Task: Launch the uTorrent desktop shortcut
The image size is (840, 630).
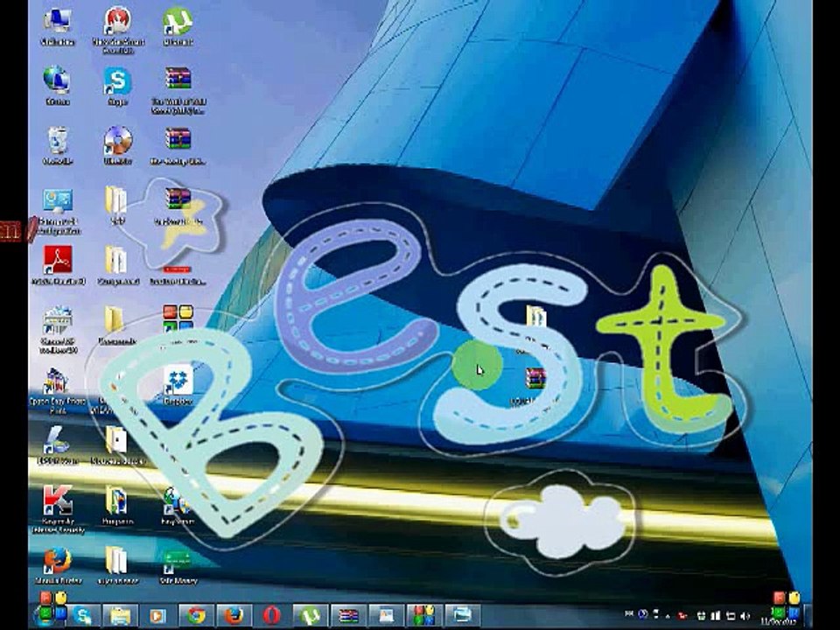Action: pos(178,25)
